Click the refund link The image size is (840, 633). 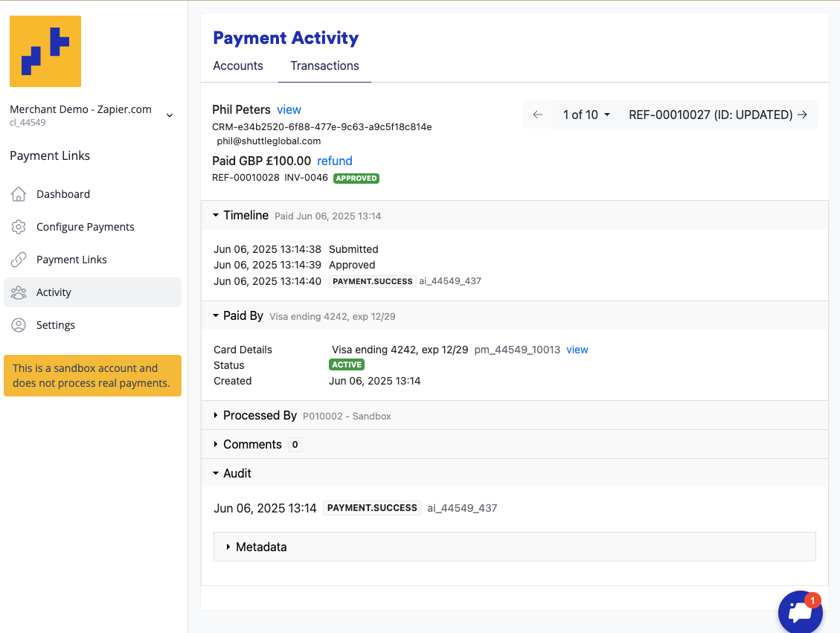pos(335,161)
